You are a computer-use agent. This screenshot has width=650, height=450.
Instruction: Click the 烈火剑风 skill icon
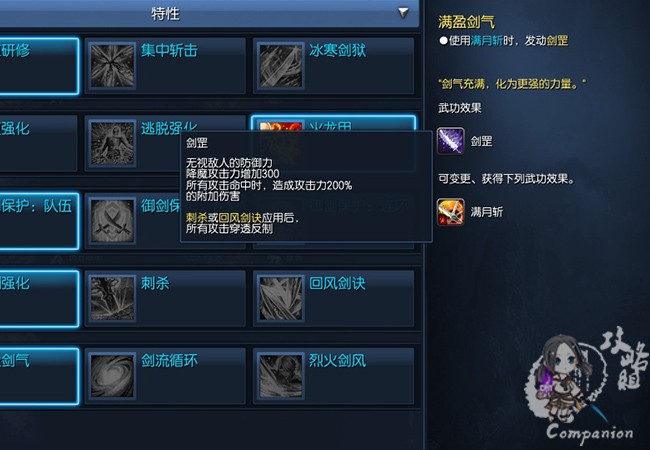pyautogui.click(x=281, y=376)
